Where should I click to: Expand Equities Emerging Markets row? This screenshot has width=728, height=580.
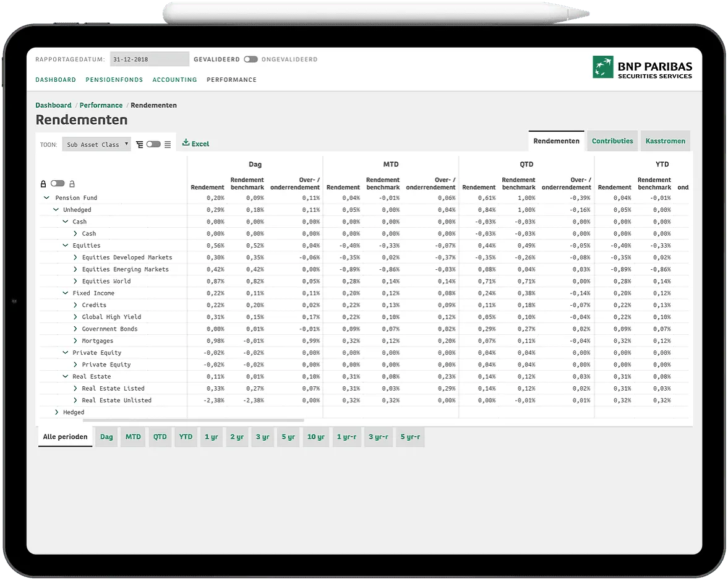pyautogui.click(x=75, y=269)
